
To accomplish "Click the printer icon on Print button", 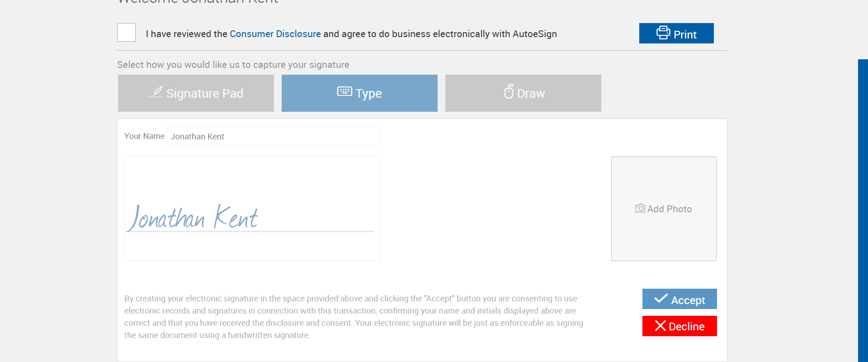I will pyautogui.click(x=663, y=33).
